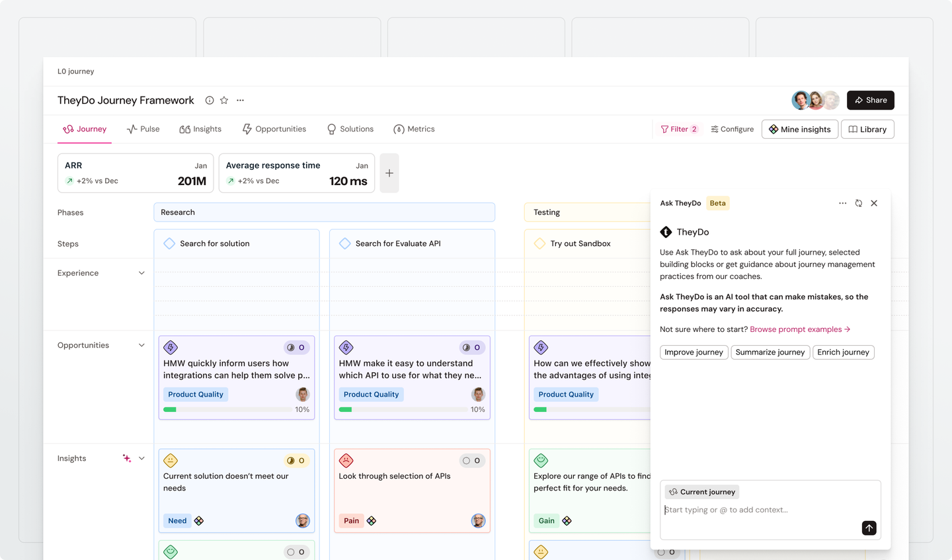Open the Solutions tab
The width and height of the screenshot is (952, 560).
click(x=350, y=129)
